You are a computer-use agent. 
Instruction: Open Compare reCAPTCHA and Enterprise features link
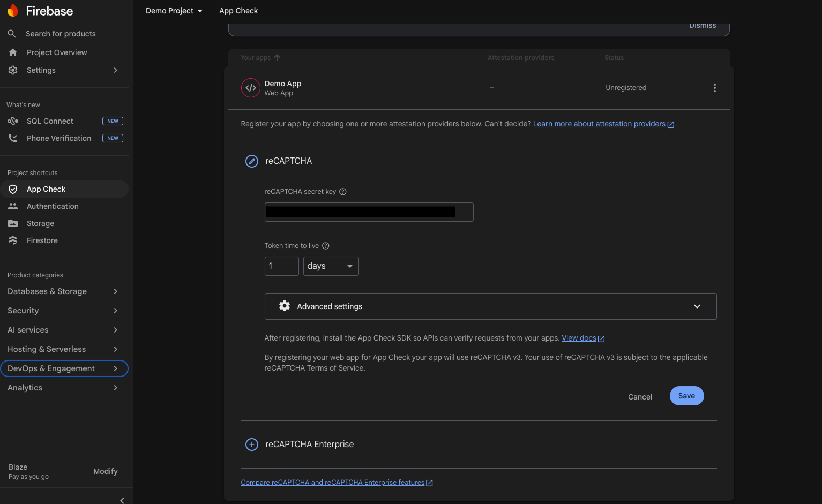(x=337, y=483)
